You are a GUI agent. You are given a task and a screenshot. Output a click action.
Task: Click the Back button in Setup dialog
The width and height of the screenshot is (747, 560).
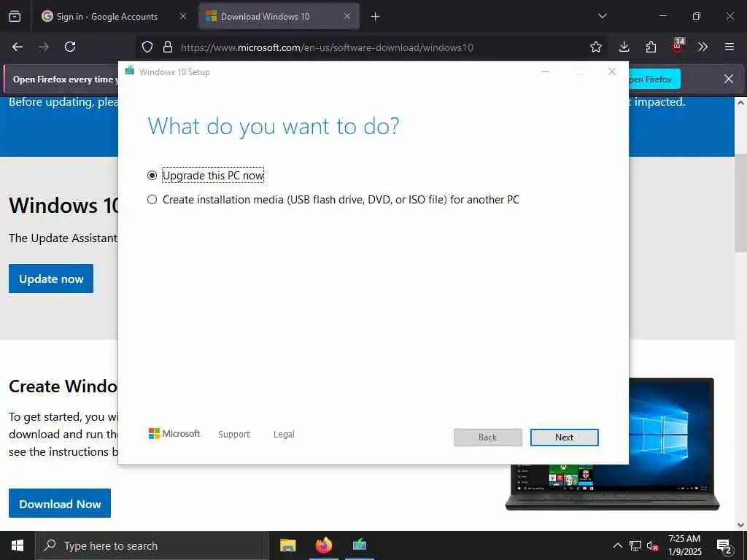[x=487, y=437]
